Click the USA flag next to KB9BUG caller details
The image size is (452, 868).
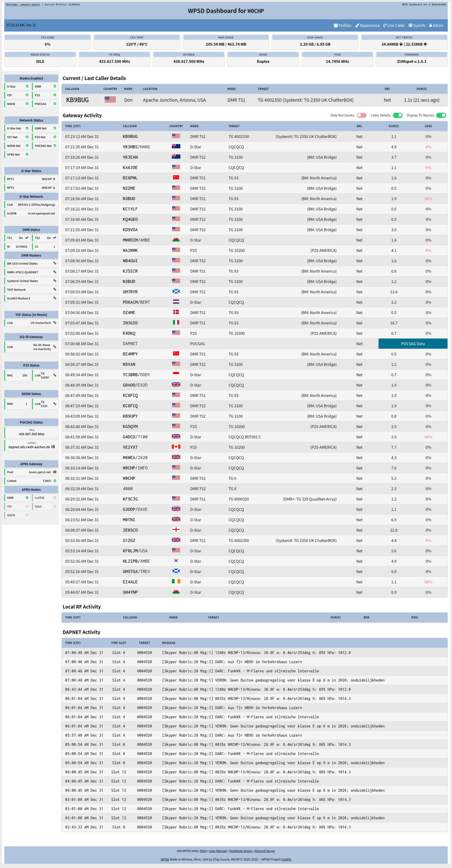(110, 100)
